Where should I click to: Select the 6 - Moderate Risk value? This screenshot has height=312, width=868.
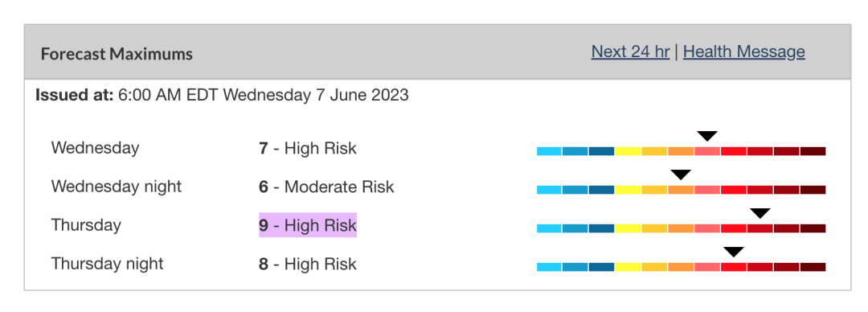(x=326, y=187)
